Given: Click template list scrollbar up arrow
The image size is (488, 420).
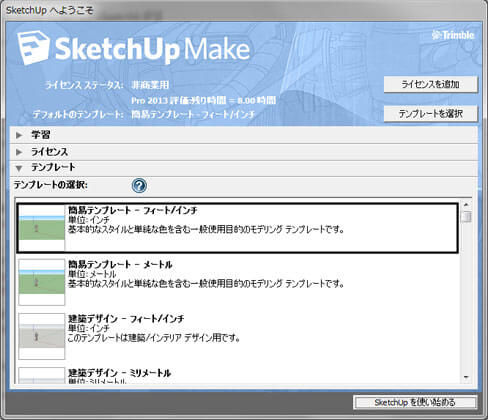Looking at the screenshot, I should point(466,205).
